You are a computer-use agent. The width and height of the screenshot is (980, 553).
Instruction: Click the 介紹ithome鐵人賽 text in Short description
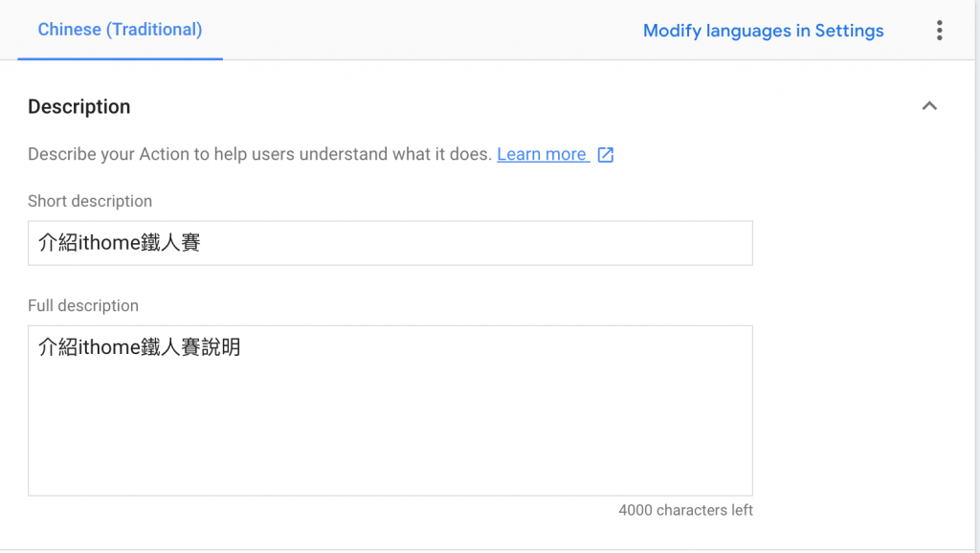(x=120, y=243)
